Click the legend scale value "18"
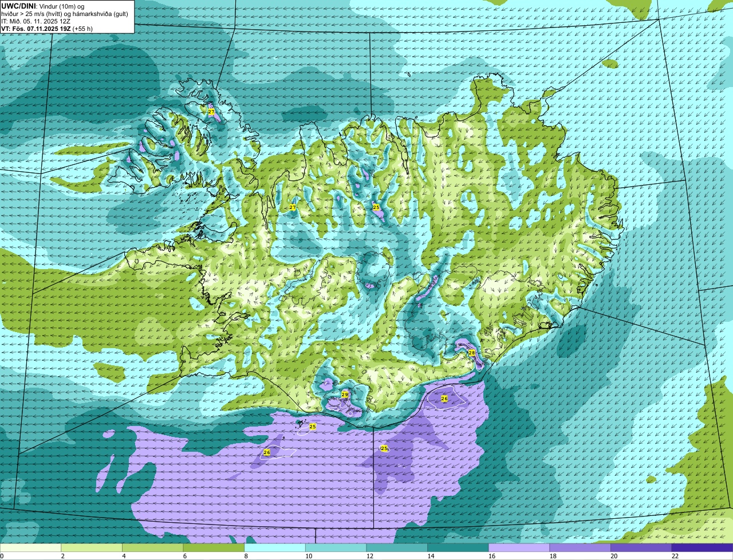Image resolution: width=733 pixels, height=560 pixels. [553, 556]
